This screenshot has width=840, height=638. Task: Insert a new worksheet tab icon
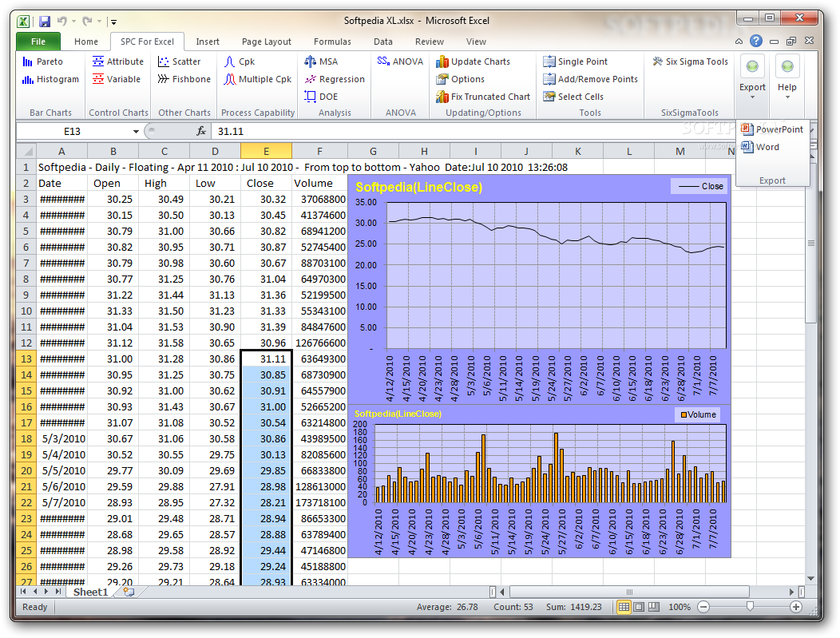coord(129,592)
